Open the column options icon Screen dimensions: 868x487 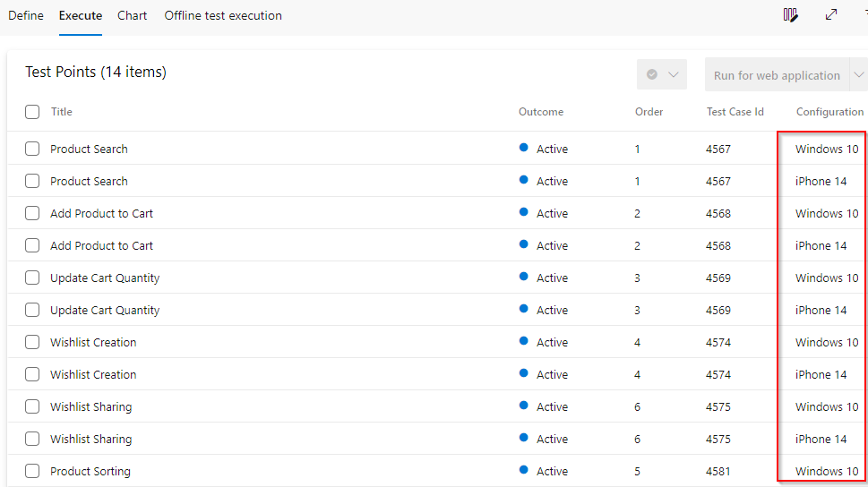tap(790, 15)
